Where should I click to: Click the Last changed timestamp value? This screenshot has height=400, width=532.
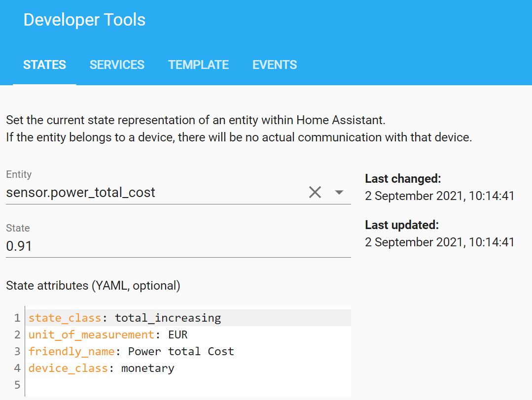440,196
